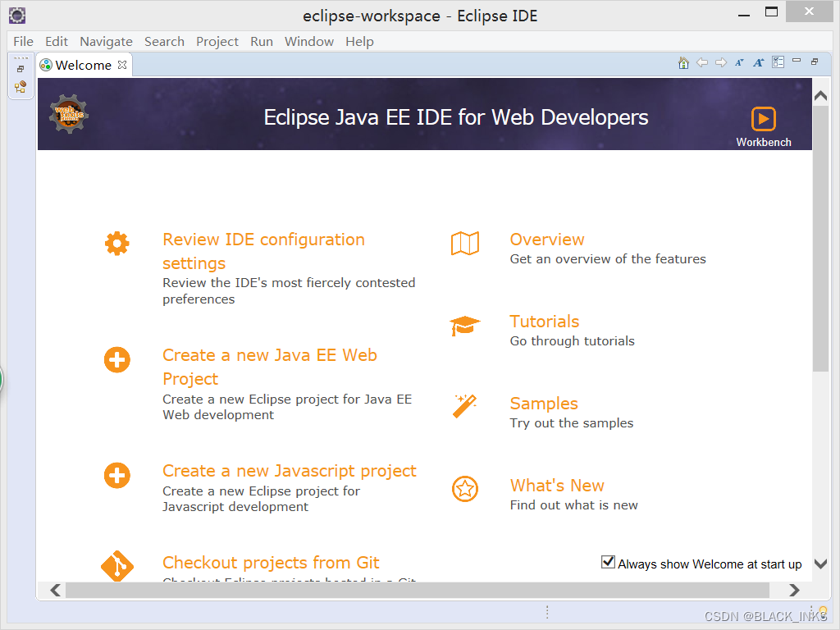
Task: Click 'Find out what is new' text
Action: pos(573,505)
